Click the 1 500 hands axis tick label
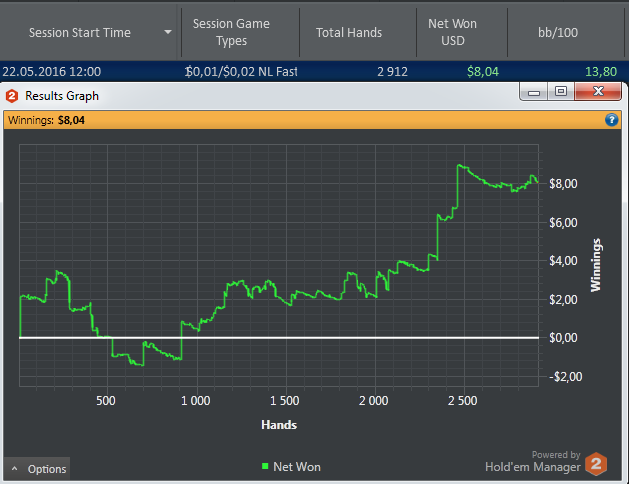Image resolution: width=629 pixels, height=484 pixels. [x=284, y=401]
